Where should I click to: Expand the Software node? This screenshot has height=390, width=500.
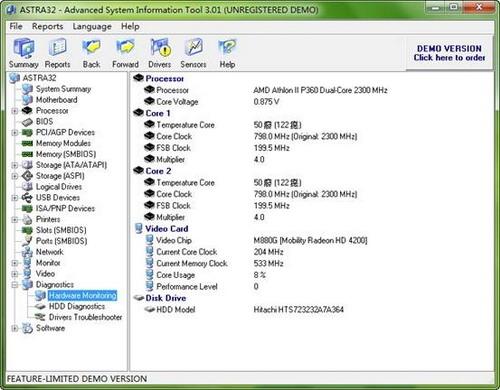15,328
